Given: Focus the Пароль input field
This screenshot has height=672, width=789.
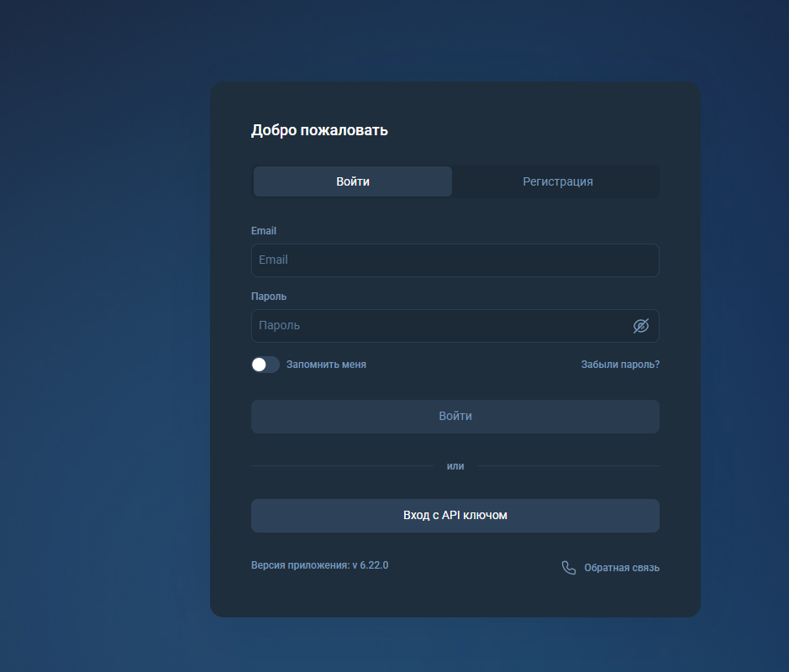Looking at the screenshot, I should click(x=455, y=326).
